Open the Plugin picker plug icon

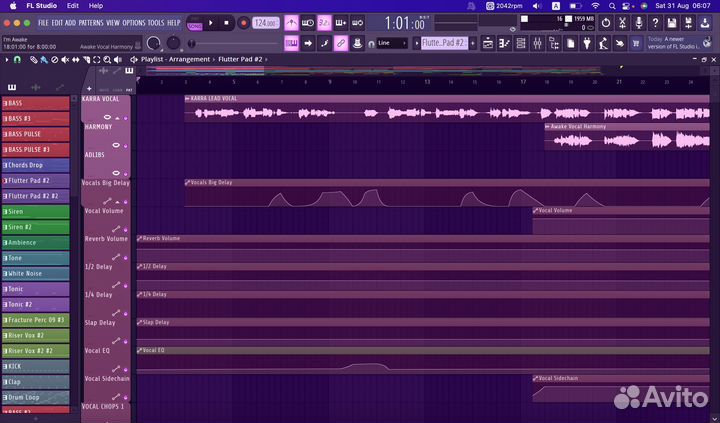tap(587, 44)
